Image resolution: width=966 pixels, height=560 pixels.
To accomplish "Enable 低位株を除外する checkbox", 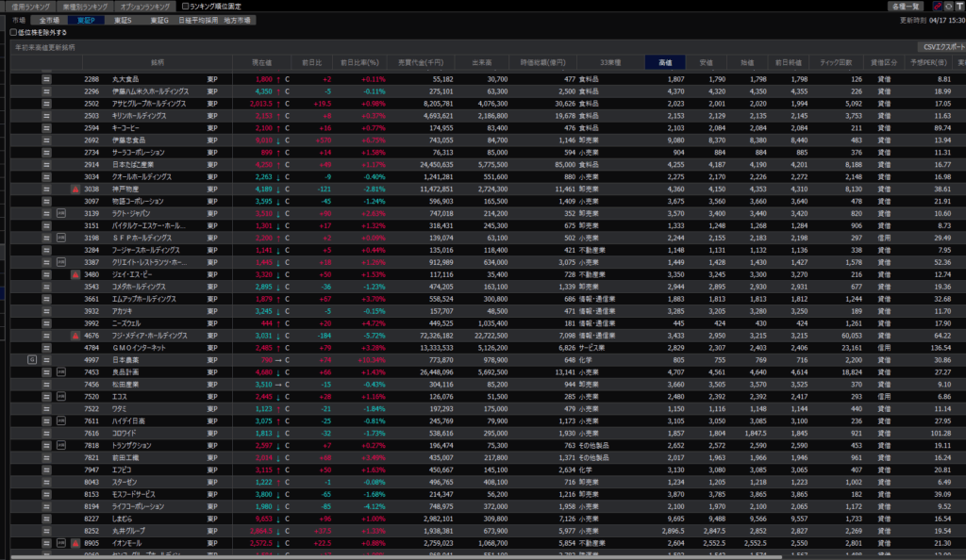I will coord(13,33).
